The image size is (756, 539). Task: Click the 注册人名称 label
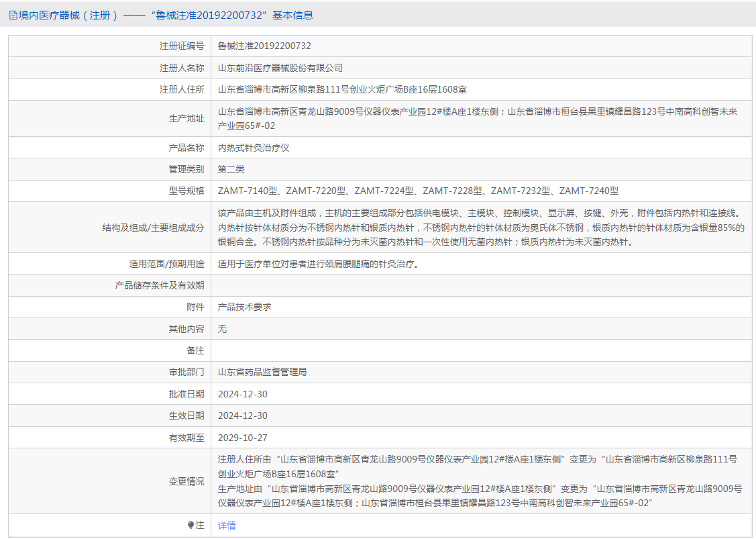pos(182,68)
